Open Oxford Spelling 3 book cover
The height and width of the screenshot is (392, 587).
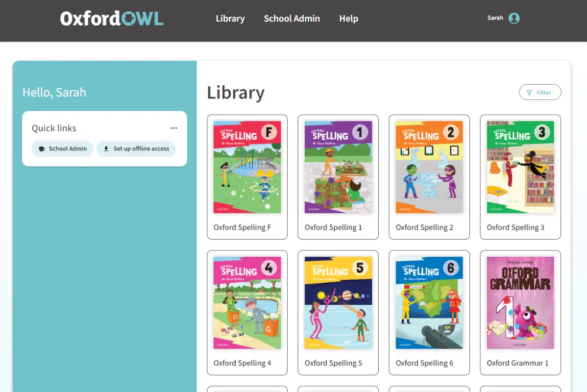[520, 167]
